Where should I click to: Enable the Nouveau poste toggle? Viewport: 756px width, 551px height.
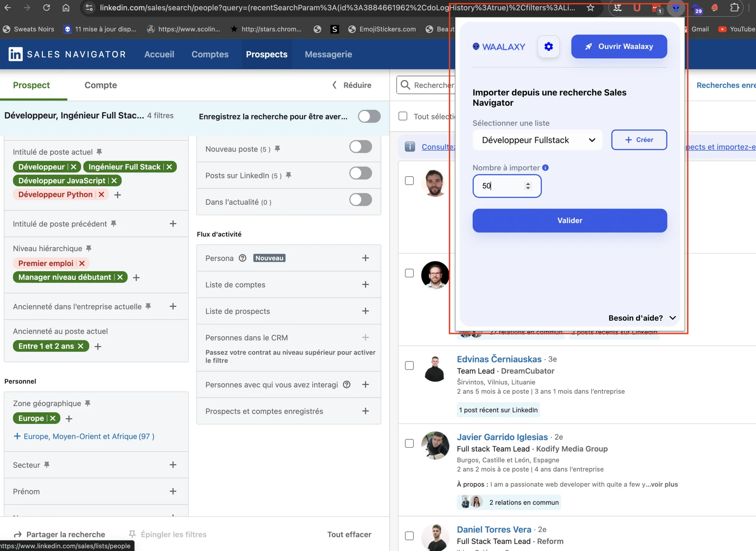tap(361, 147)
